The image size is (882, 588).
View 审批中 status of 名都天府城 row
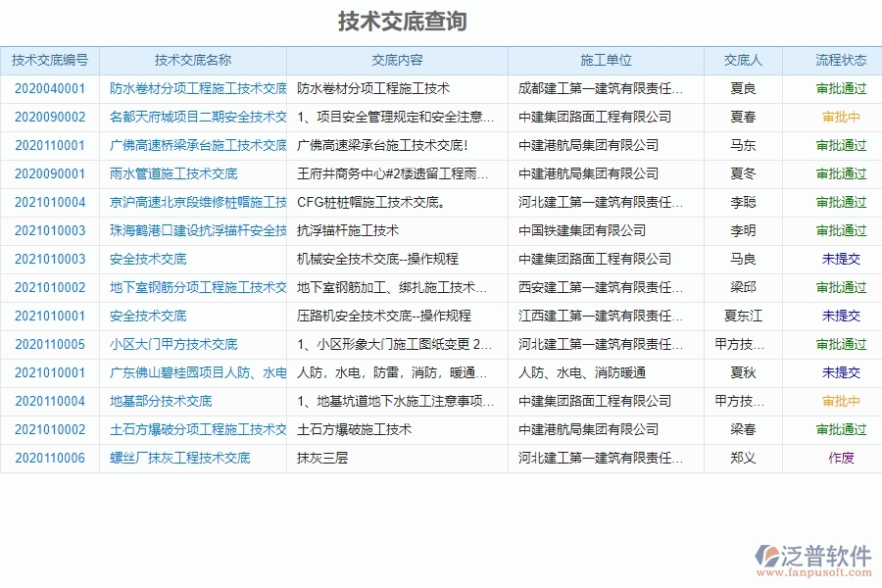tap(840, 117)
